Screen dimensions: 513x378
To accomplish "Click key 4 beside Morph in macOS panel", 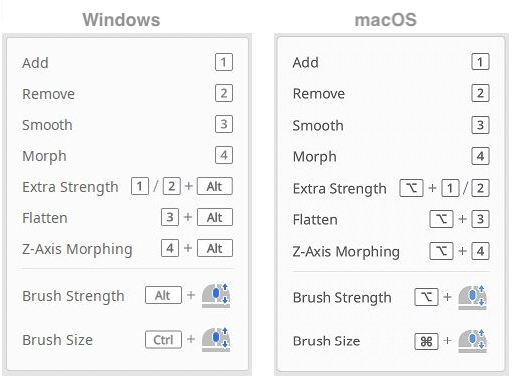I will [x=480, y=156].
